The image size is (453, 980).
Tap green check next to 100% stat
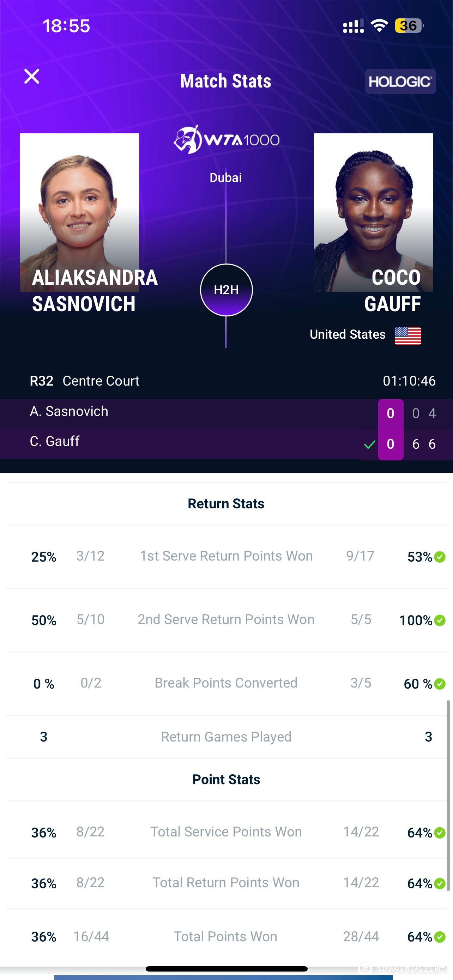tap(440, 621)
